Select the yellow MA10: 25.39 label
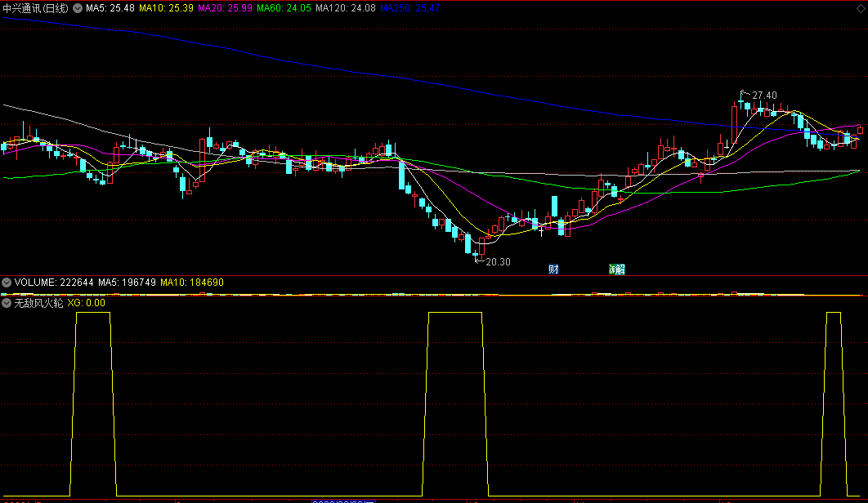The width and height of the screenshot is (868, 503). [x=166, y=8]
